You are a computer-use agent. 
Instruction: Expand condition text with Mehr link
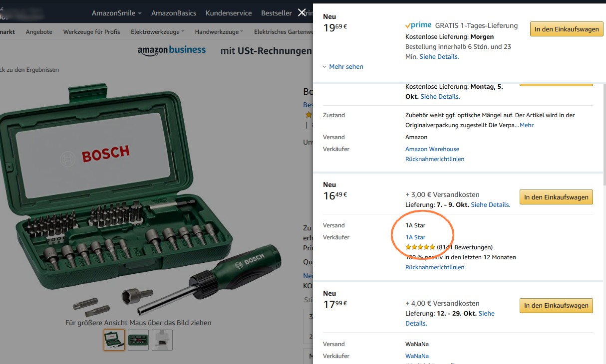[527, 125]
